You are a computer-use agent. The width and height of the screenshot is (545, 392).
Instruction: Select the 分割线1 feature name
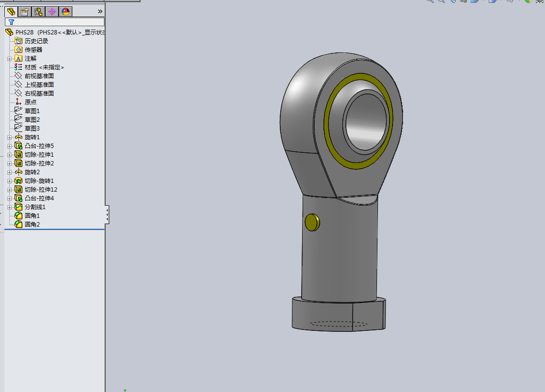click(35, 207)
